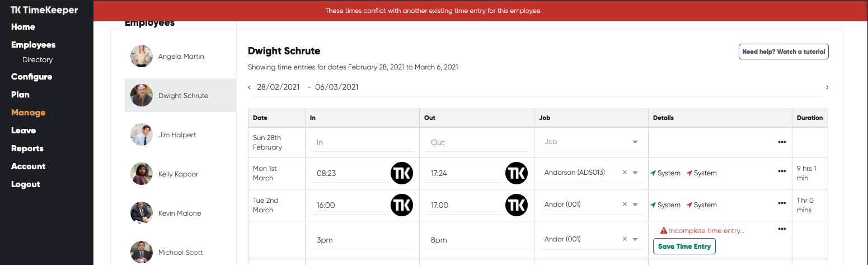This screenshot has height=265, width=868.
Task: Open the Manage menu in sidebar
Action: tap(28, 113)
